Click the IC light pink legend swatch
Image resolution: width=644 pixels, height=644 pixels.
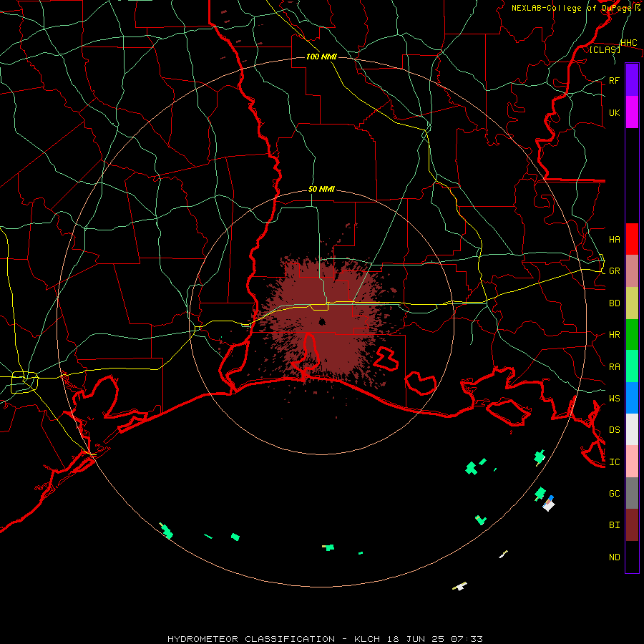pos(632,462)
